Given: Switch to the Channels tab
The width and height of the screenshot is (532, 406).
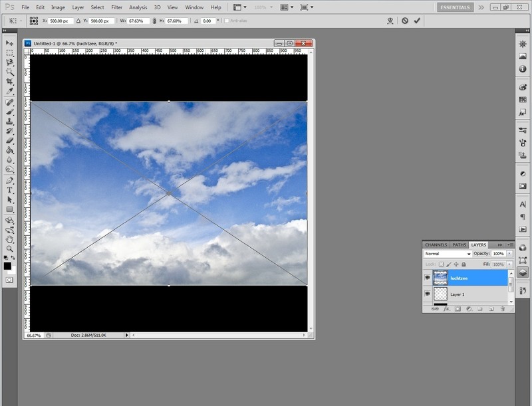Looking at the screenshot, I should coord(436,245).
